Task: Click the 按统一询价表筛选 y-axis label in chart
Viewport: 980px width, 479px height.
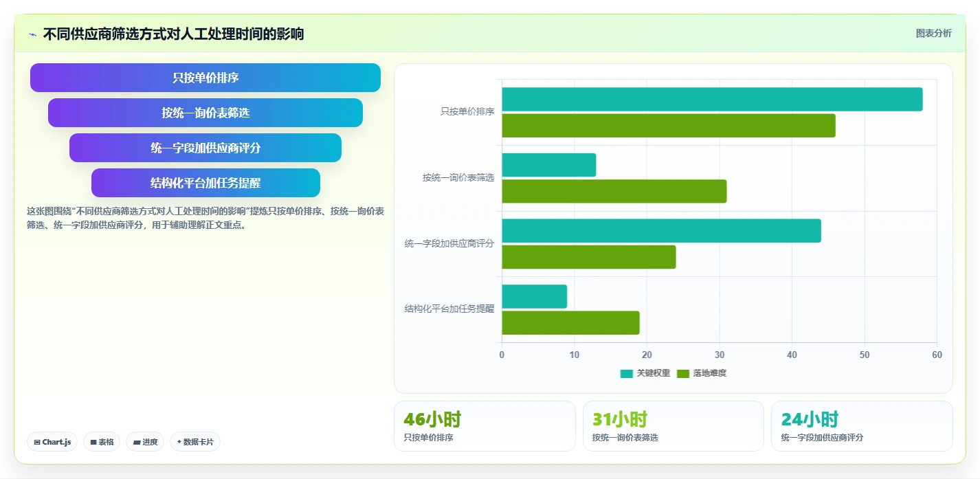Action: tap(458, 177)
